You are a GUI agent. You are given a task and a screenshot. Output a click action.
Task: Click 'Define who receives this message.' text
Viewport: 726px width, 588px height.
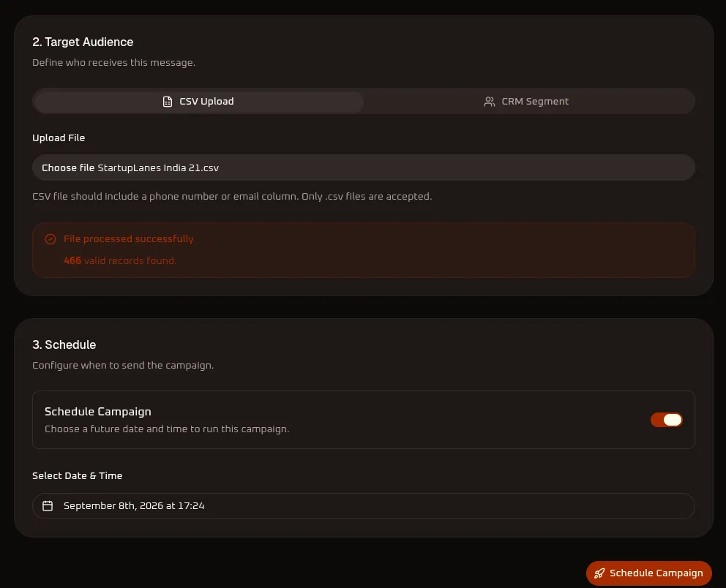114,62
